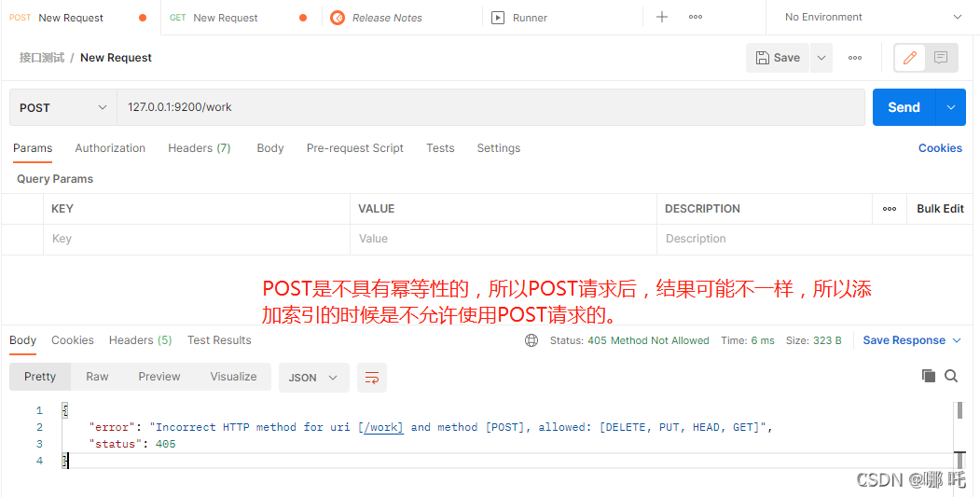Image resolution: width=980 pixels, height=497 pixels.
Task: Select response Body tab
Action: (22, 340)
